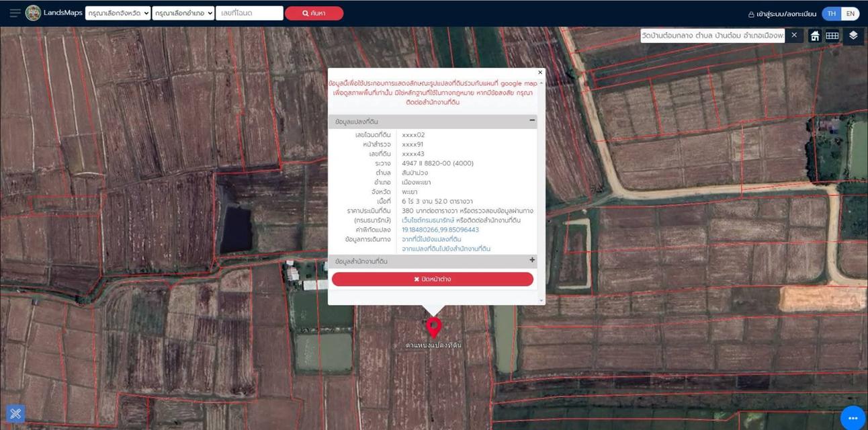Click the LandsMaps emblem logo
868x430 pixels.
[x=33, y=13]
